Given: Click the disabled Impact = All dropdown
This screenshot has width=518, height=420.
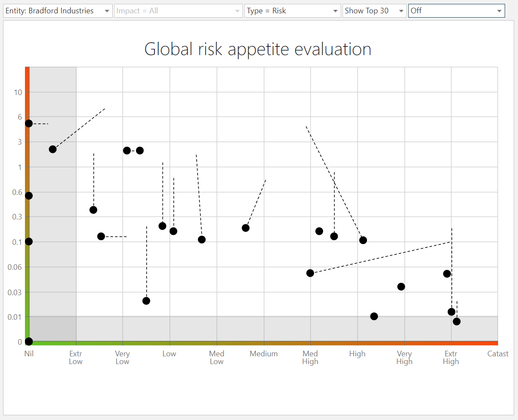Looking at the screenshot, I should click(x=179, y=11).
